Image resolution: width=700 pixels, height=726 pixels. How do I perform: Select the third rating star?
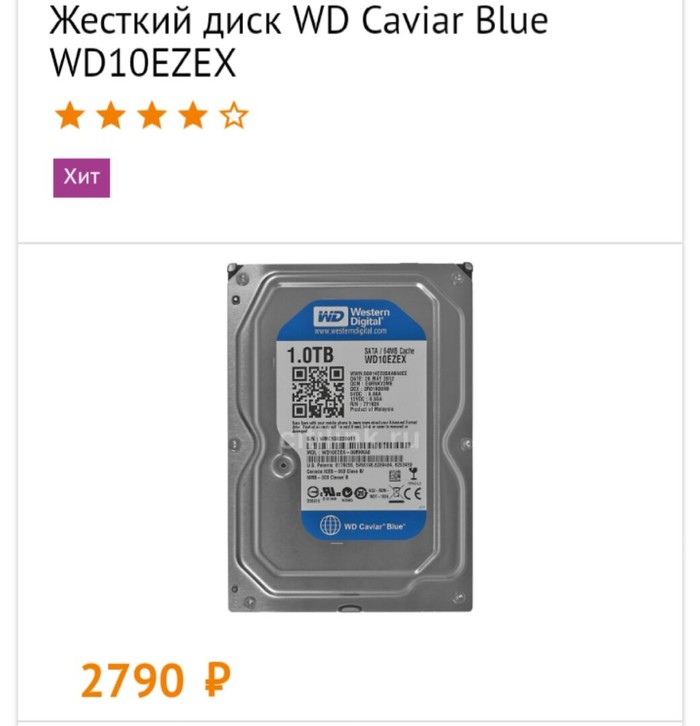[x=152, y=115]
